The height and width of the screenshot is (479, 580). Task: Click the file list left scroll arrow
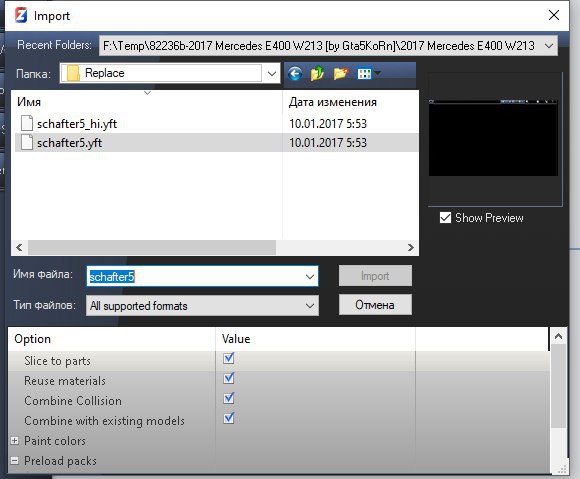point(19,247)
